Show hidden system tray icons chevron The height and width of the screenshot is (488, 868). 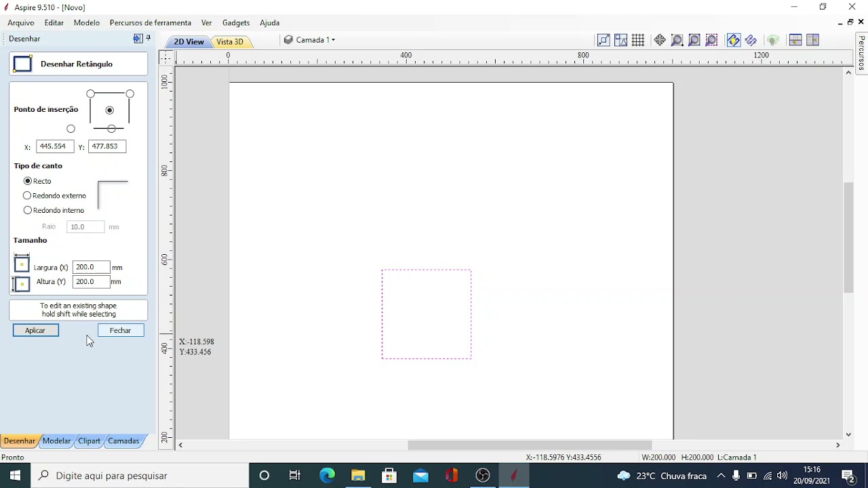(x=721, y=475)
